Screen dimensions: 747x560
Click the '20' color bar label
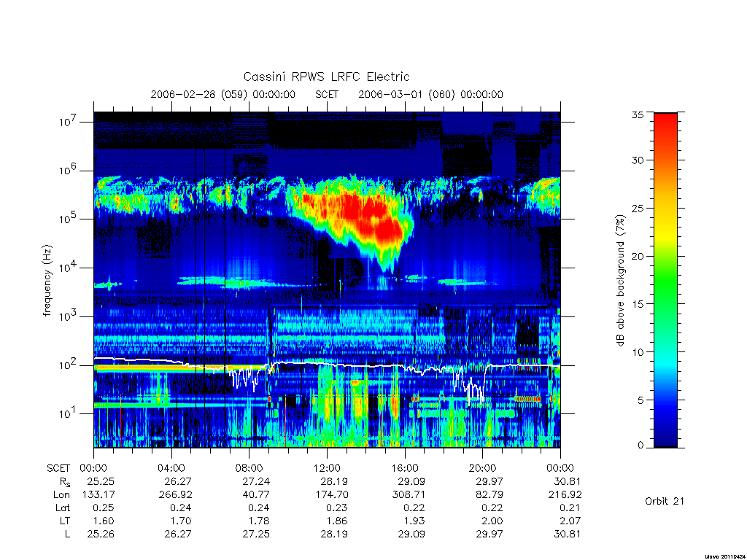[x=638, y=256]
